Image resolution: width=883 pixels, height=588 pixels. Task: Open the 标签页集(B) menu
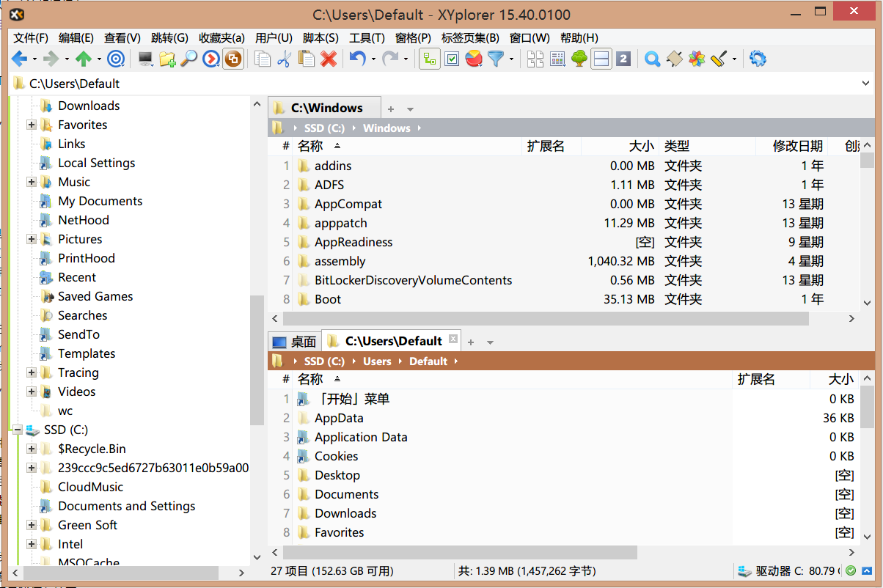pos(470,38)
